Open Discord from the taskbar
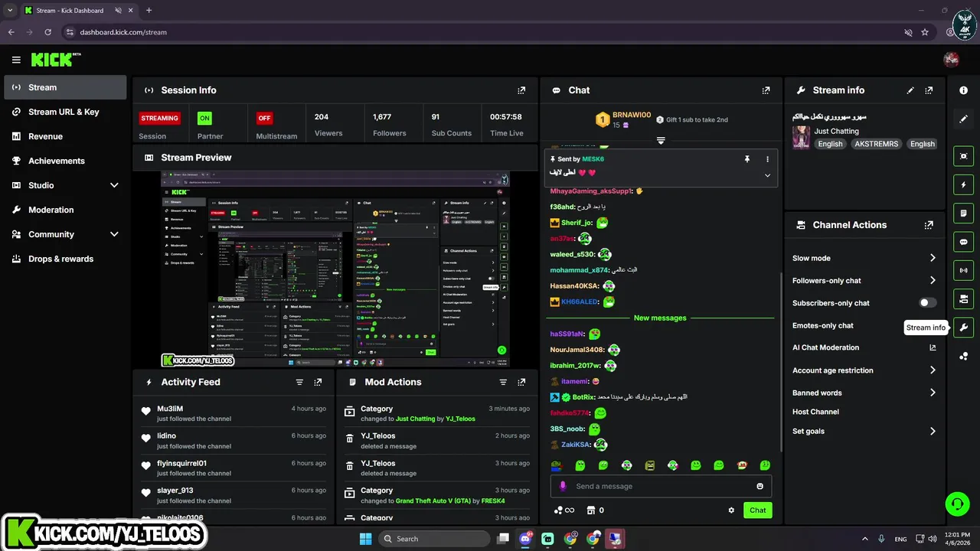This screenshot has width=980, height=551. click(x=525, y=539)
